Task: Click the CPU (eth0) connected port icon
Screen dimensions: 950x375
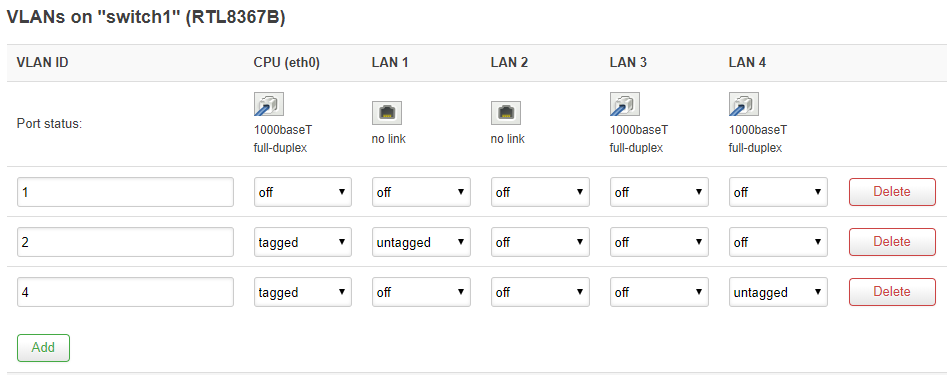Action: (x=268, y=105)
